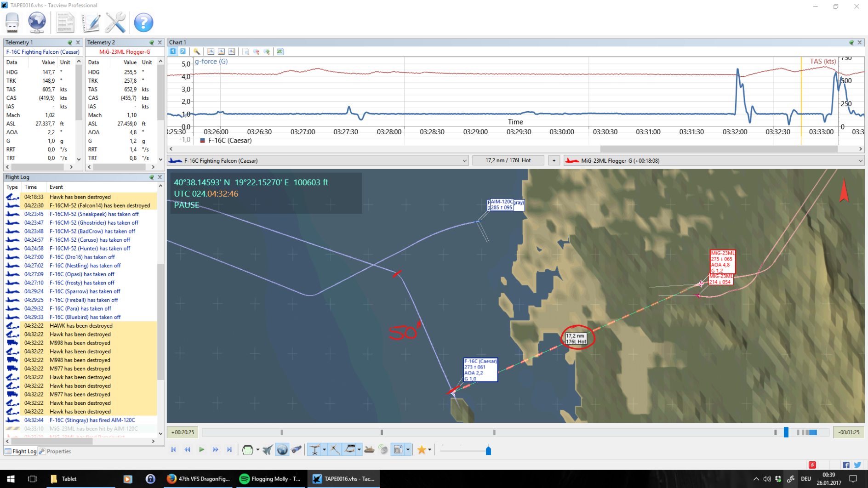Click the rewind playback button
Viewport: 868px width, 488px height.
(187, 450)
